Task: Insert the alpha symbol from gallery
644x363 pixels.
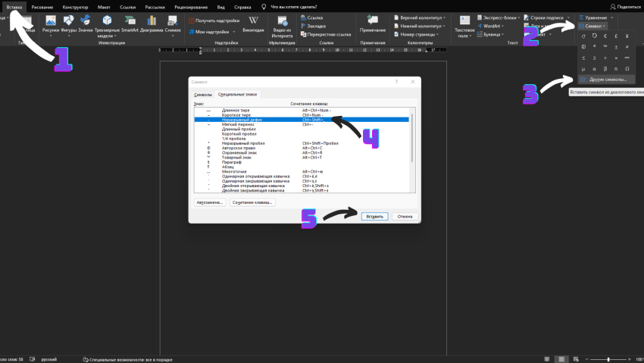Action: pyautogui.click(x=594, y=69)
